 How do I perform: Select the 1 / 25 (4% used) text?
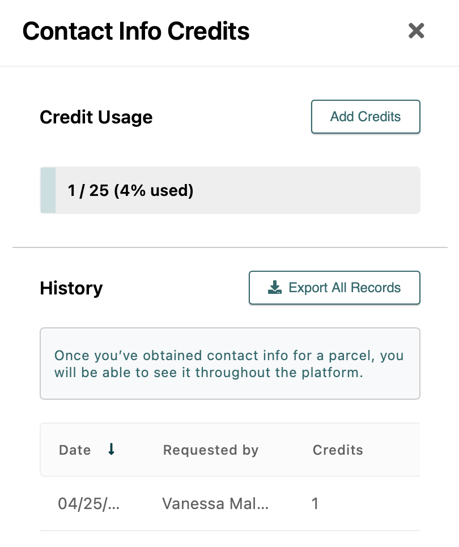pos(130,190)
